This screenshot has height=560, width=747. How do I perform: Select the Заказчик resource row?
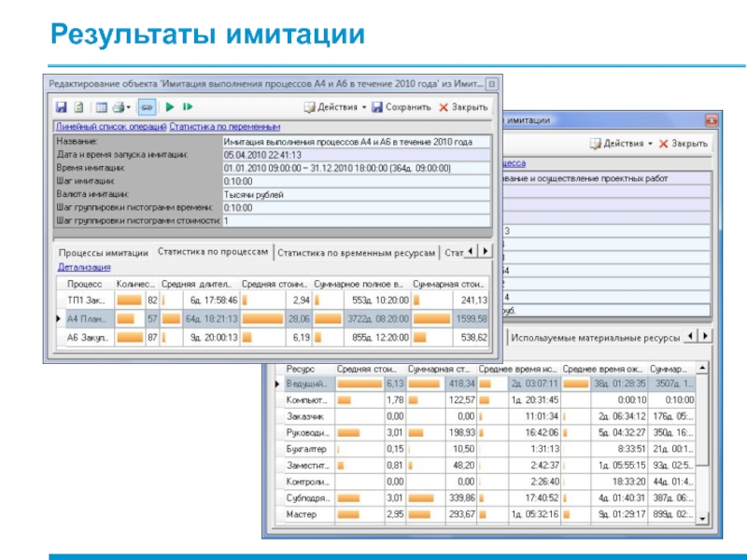[x=486, y=416]
